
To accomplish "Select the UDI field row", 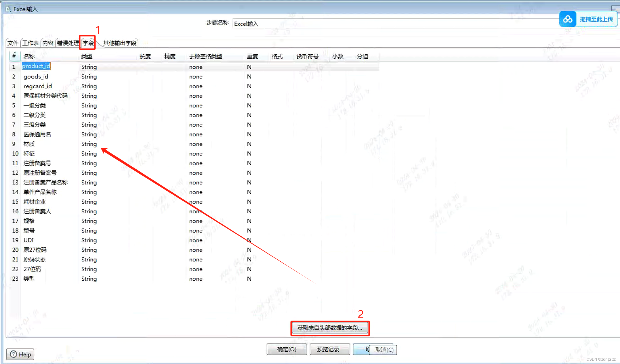I will click(28, 240).
